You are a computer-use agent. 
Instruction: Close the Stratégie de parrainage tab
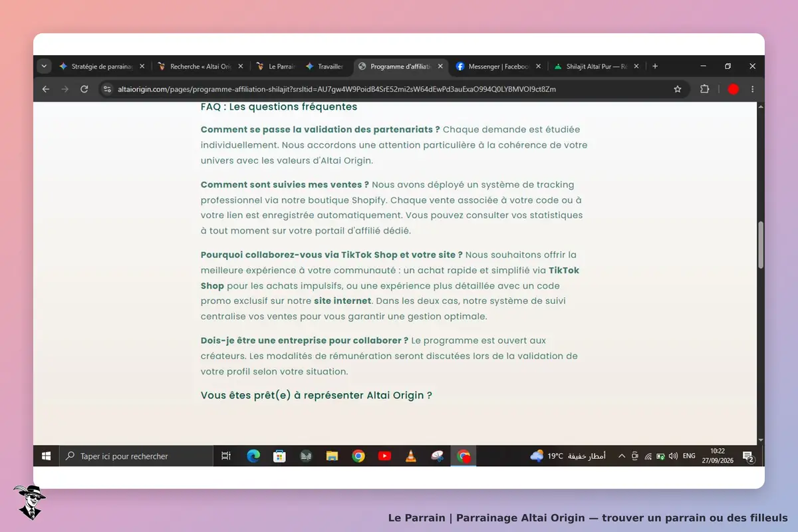(142, 66)
